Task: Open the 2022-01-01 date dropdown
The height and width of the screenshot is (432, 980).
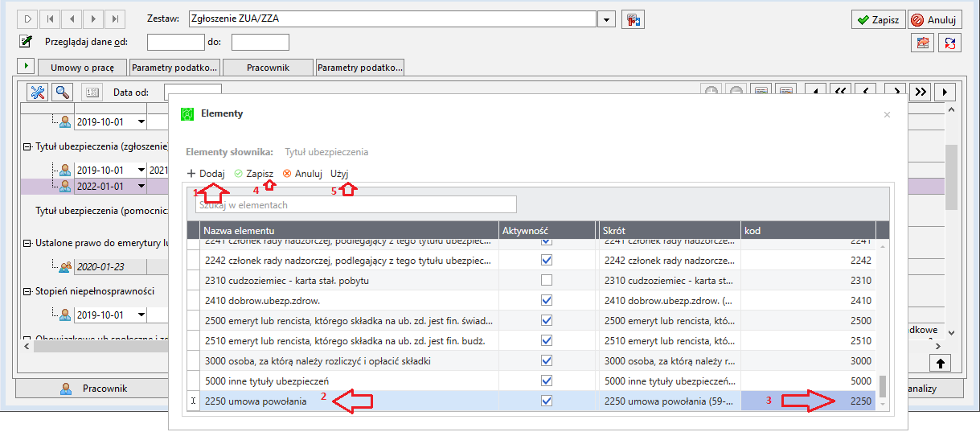Action: pyautogui.click(x=141, y=187)
